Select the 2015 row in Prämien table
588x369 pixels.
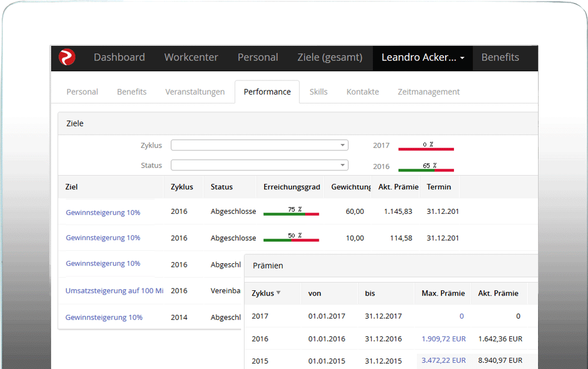(x=391, y=360)
